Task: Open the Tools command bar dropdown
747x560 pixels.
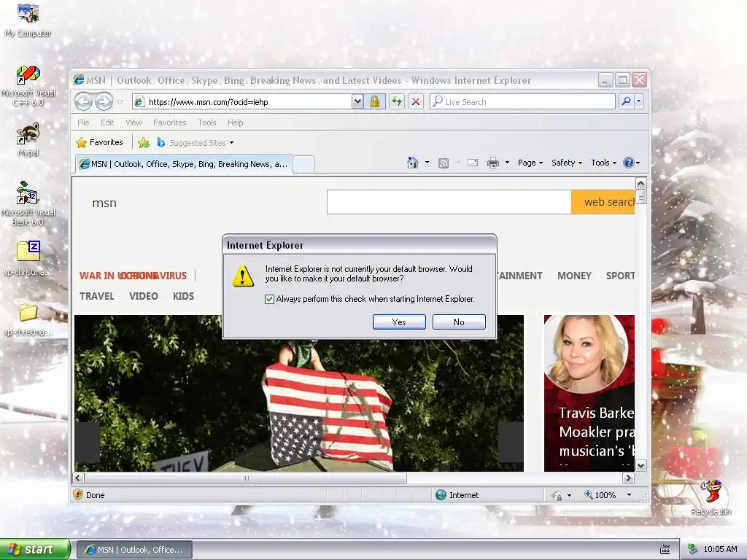Action: pos(603,163)
